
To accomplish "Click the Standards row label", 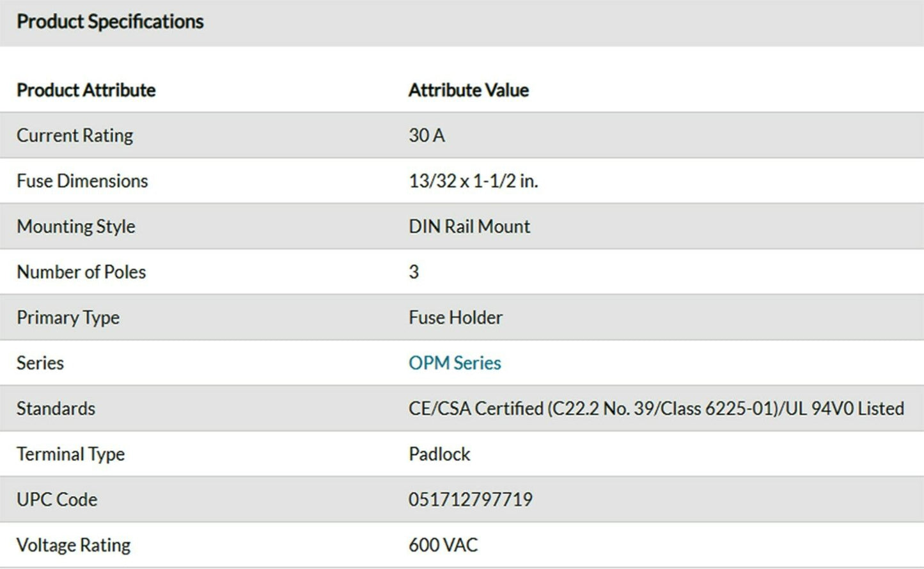I will [x=56, y=409].
